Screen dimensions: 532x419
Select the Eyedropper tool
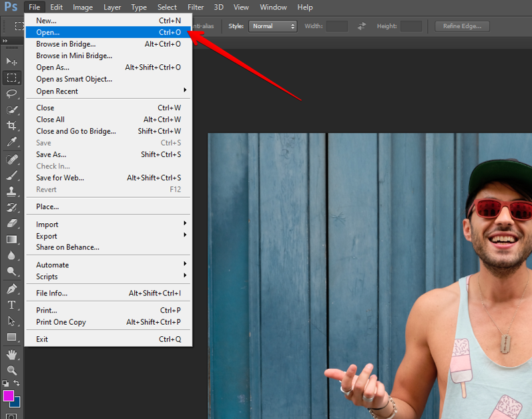[11, 142]
